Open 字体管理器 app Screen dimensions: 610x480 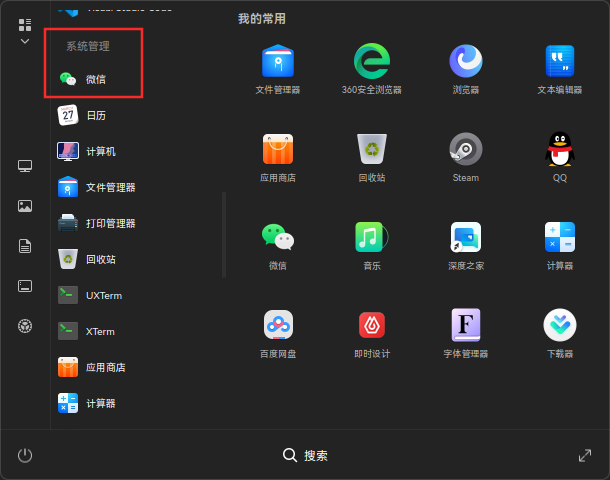[466, 333]
